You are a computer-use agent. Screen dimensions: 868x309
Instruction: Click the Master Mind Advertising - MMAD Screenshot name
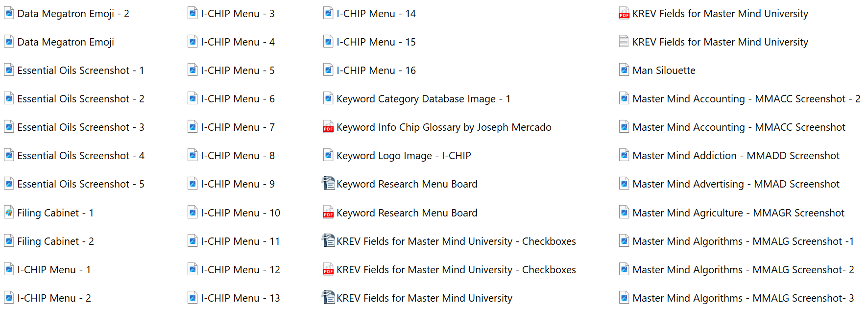point(736,184)
